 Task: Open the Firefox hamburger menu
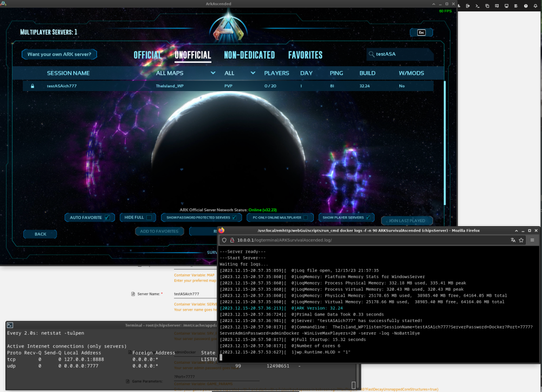(532, 240)
